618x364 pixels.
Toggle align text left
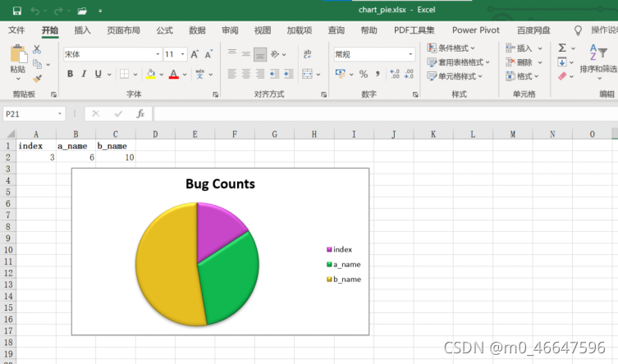(232, 74)
